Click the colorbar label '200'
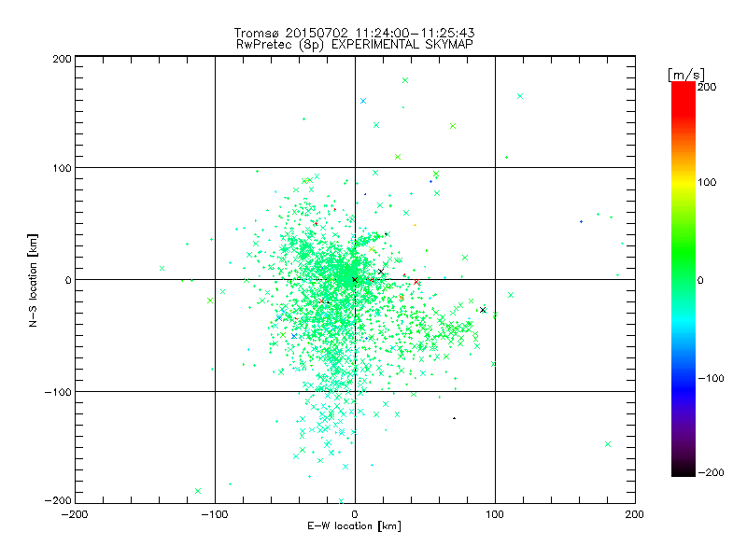 pyautogui.click(x=707, y=87)
